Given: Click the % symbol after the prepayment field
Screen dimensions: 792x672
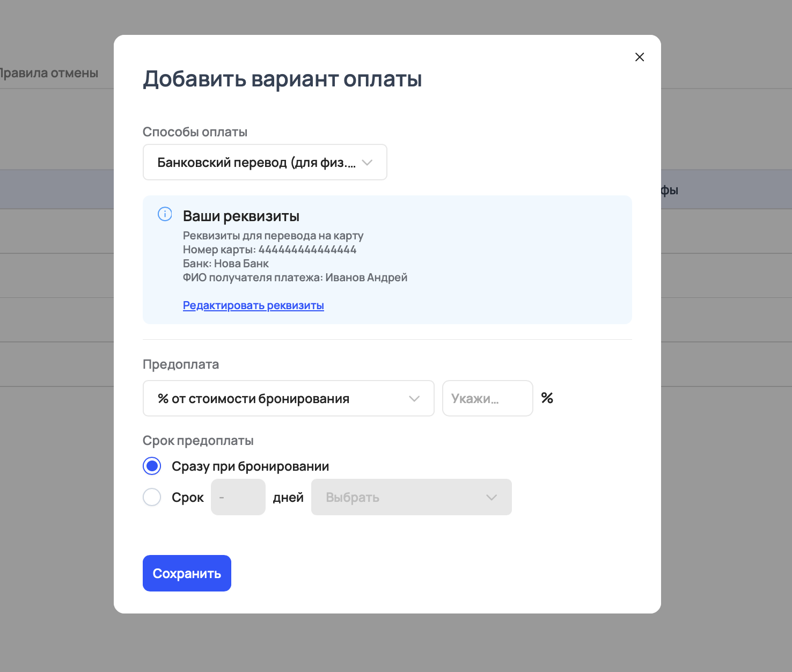Looking at the screenshot, I should click(x=547, y=398).
